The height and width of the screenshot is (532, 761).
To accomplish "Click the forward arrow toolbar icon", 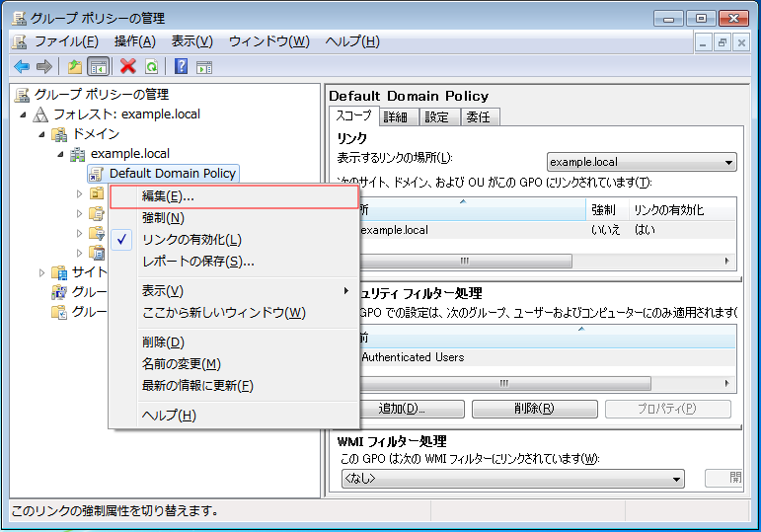I will pos(44,66).
